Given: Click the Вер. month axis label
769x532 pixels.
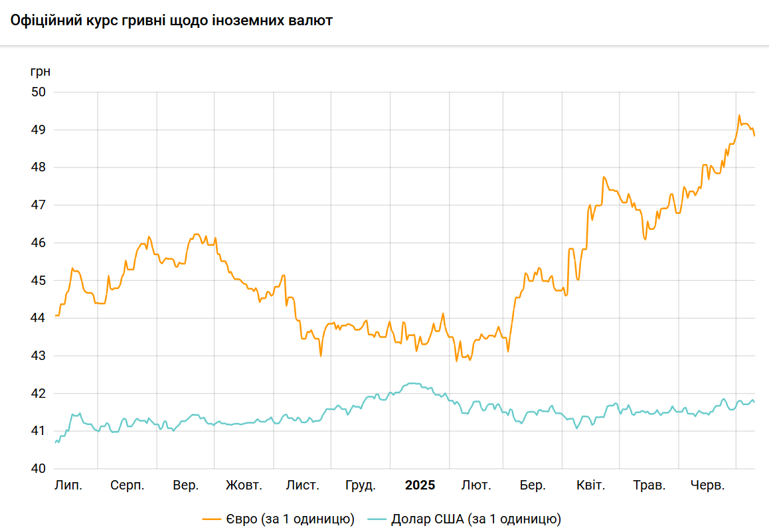Looking at the screenshot, I should (185, 486).
